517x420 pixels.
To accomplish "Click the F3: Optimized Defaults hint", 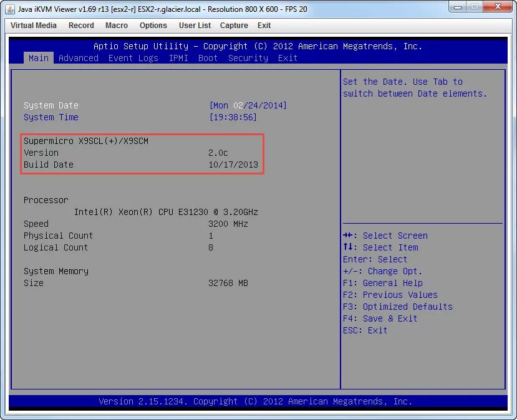I will pyautogui.click(x=398, y=307).
